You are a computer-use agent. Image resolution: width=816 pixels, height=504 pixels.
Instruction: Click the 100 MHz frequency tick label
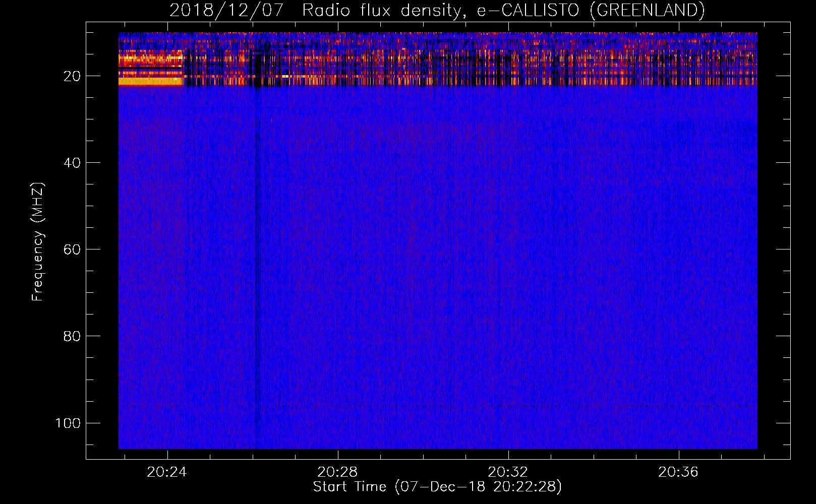click(68, 423)
